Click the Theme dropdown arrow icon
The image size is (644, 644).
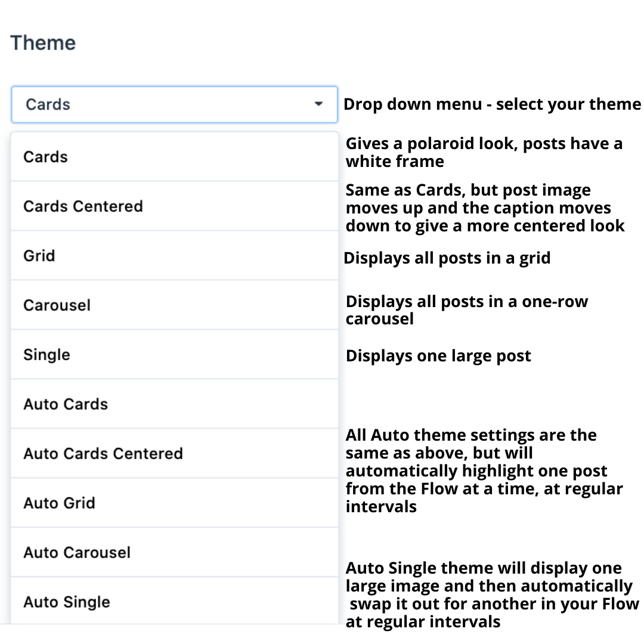[318, 104]
